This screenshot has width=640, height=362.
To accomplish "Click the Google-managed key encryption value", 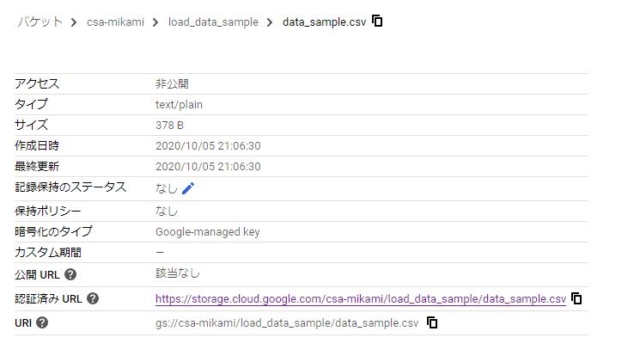I will coord(207,232).
